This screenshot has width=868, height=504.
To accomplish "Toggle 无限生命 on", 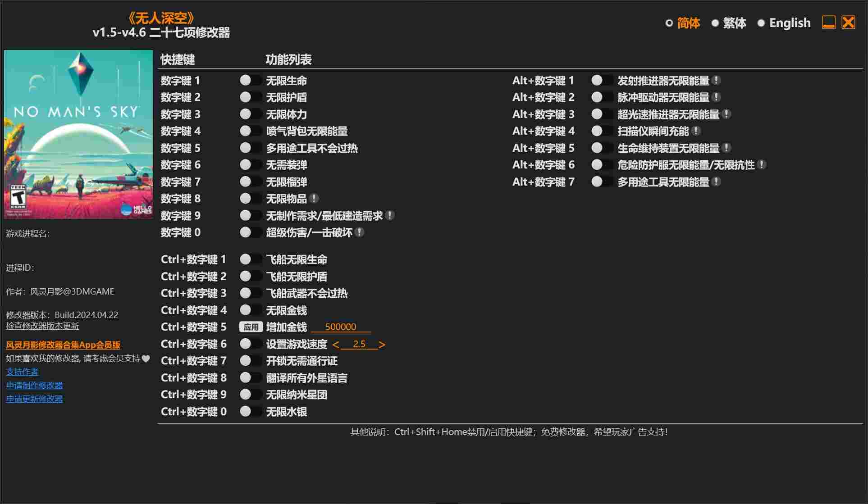I will pos(251,81).
